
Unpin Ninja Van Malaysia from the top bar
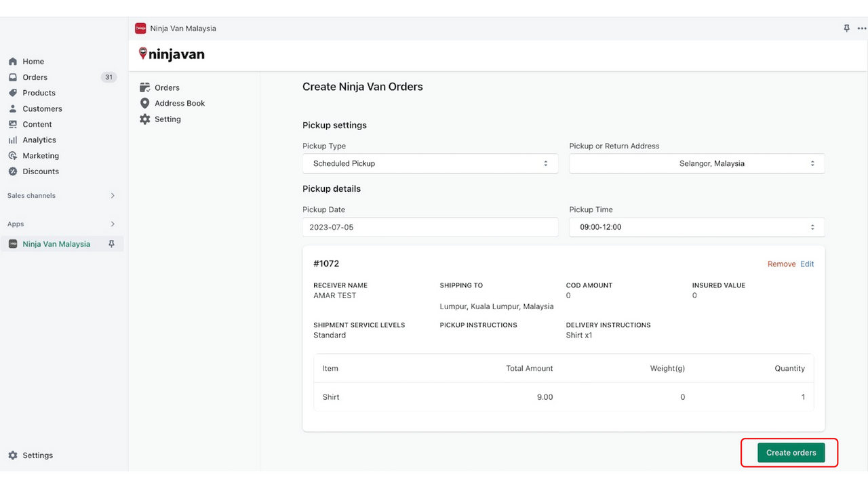(846, 28)
